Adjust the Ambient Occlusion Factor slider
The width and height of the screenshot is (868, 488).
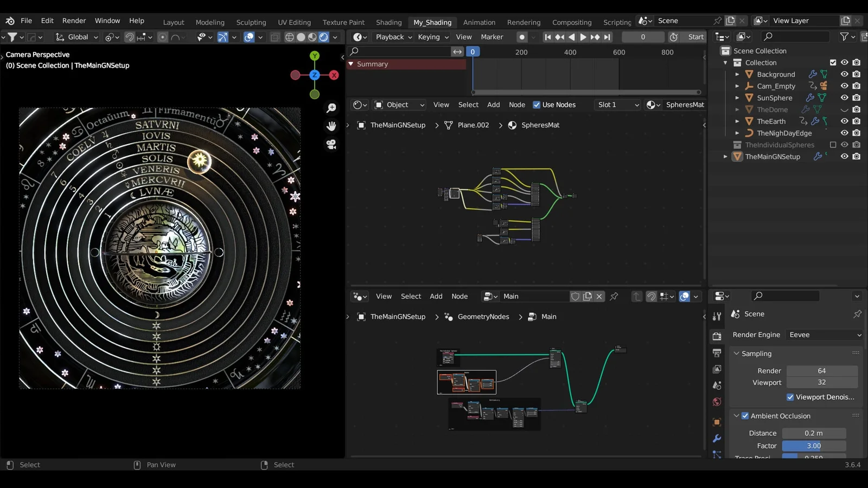813,446
